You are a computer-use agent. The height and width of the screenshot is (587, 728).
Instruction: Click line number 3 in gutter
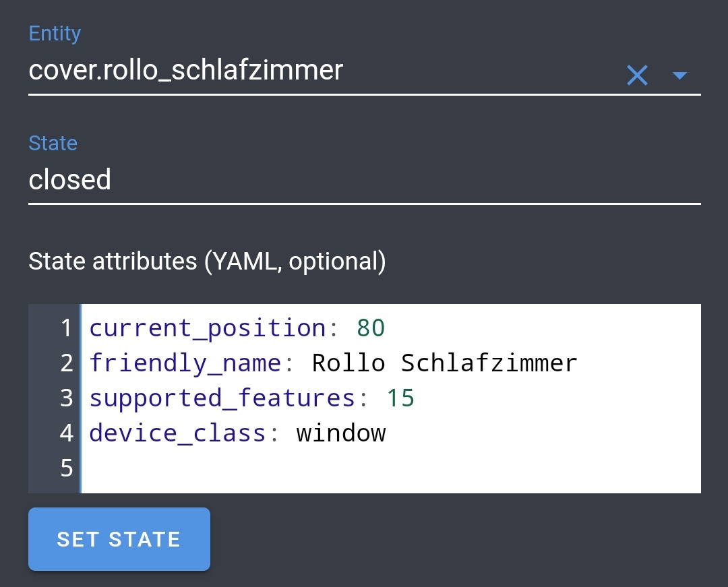(x=66, y=398)
